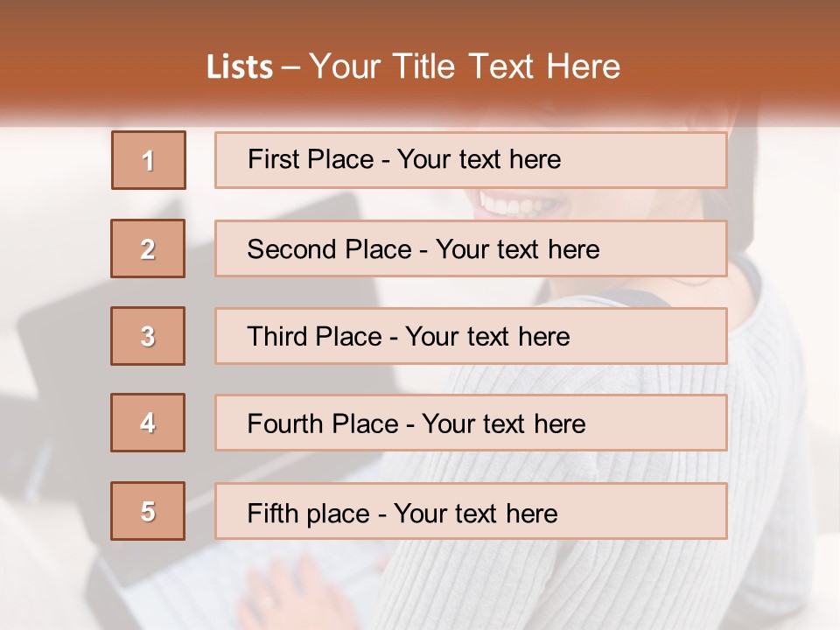
Task: Click the ring on the woman's finger
Action: [265, 602]
